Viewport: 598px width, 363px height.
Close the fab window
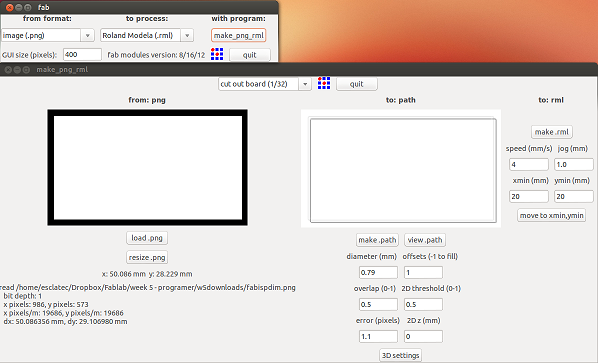10,7
